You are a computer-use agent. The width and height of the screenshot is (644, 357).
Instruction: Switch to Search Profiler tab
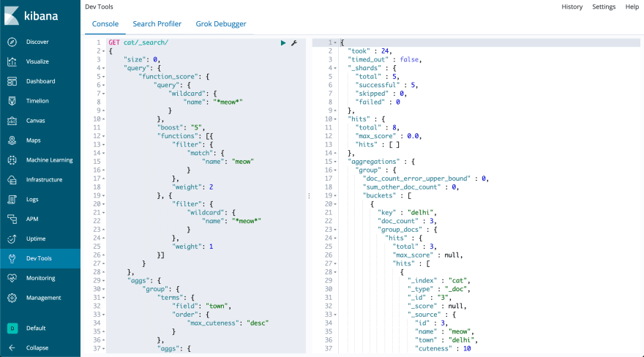tap(157, 24)
